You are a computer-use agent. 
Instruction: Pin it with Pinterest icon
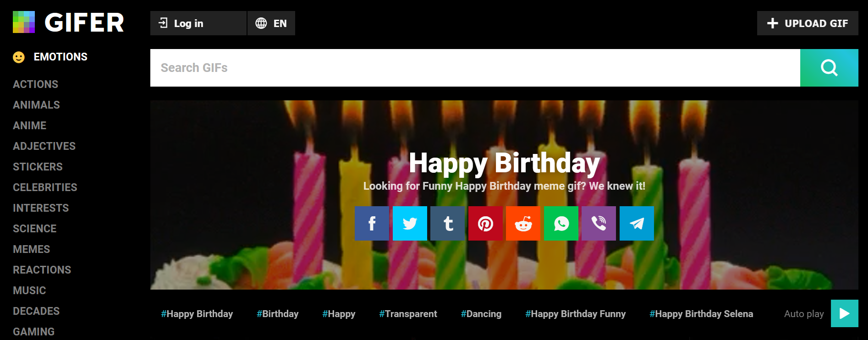coord(485,224)
